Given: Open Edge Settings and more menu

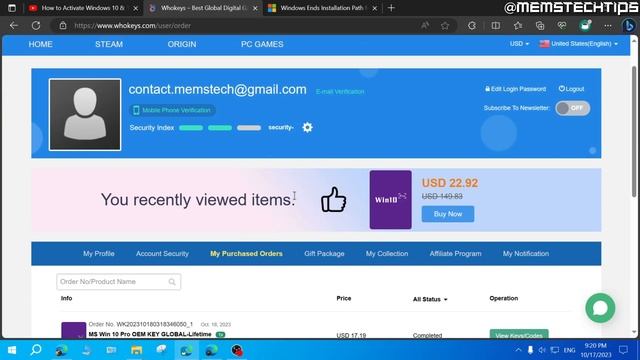Looking at the screenshot, I should [608, 25].
